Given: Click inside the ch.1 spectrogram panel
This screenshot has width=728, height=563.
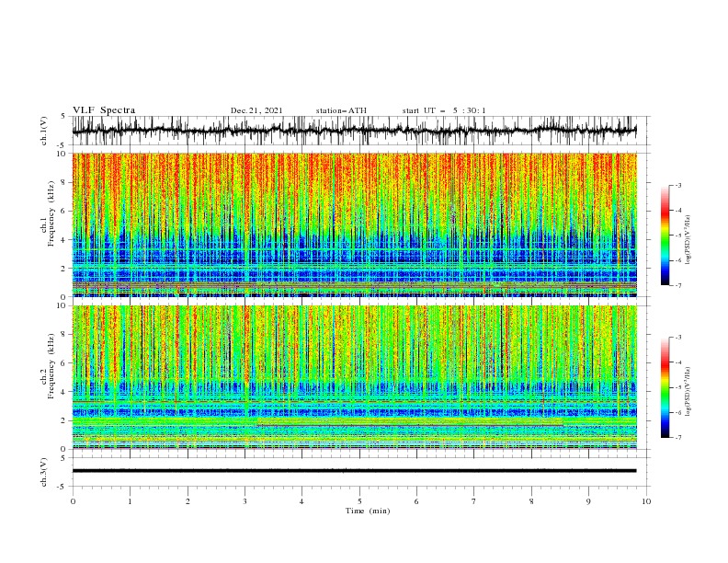Looking at the screenshot, I should pyautogui.click(x=354, y=224).
